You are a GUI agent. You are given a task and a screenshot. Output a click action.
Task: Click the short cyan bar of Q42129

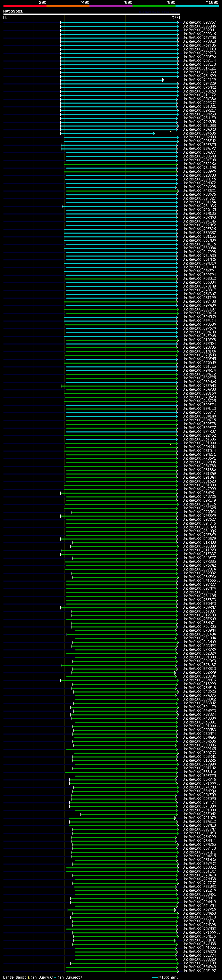click(x=112, y=80)
